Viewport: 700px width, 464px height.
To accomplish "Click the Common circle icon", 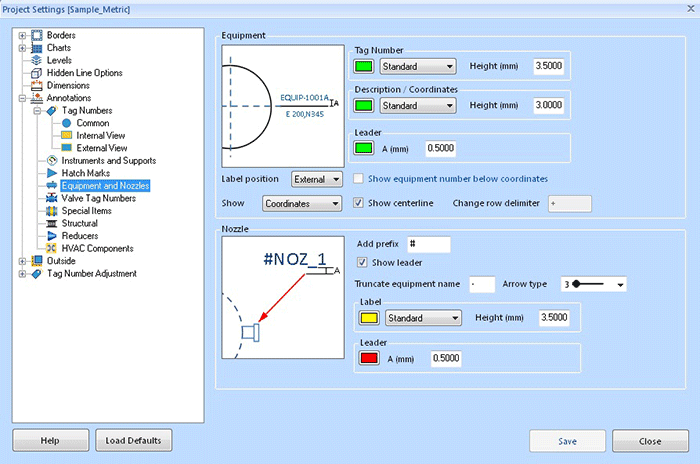I will click(67, 123).
